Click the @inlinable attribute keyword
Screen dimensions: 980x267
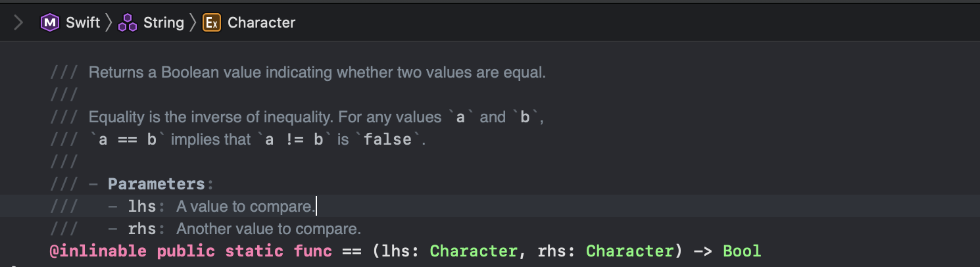pos(99,251)
